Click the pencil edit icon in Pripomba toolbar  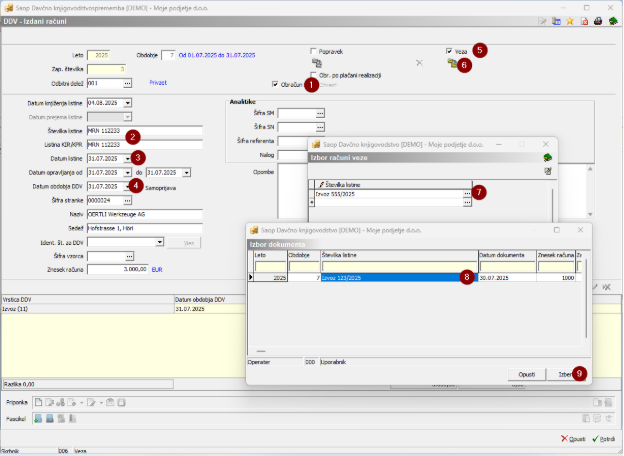pyautogui.click(x=91, y=402)
